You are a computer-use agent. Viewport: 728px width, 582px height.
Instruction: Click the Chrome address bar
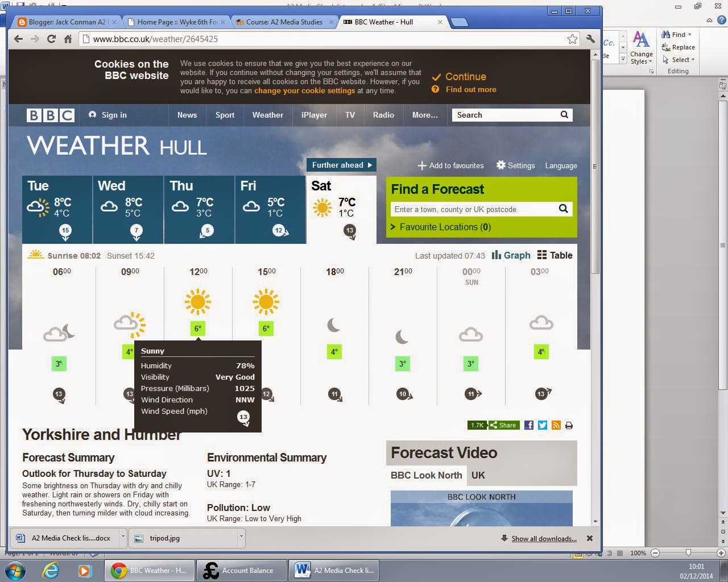tap(324, 39)
